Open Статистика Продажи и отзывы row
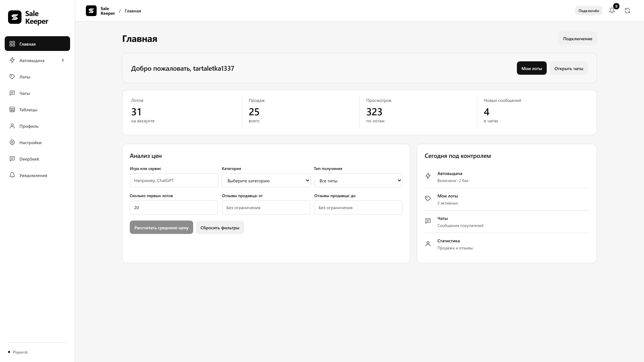Image resolution: width=644 pixels, height=362 pixels. [x=507, y=244]
